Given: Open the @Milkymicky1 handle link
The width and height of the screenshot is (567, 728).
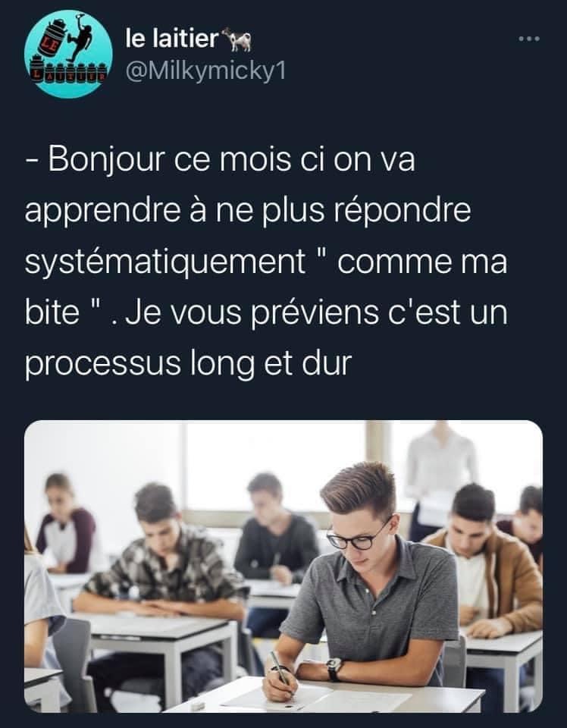Looking at the screenshot, I should coord(205,71).
